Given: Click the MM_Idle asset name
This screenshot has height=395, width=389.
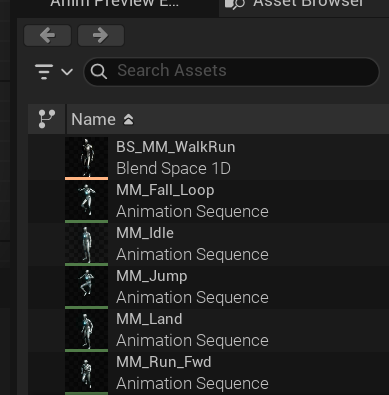Looking at the screenshot, I should tap(145, 233).
